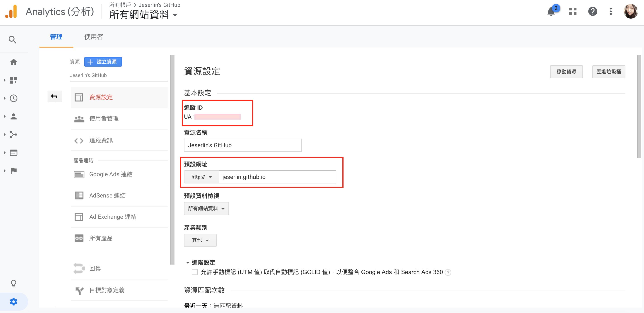Viewport: 644px width, 313px height.
Task: Expand Conversions arrow in sidebar
Action: click(x=5, y=171)
